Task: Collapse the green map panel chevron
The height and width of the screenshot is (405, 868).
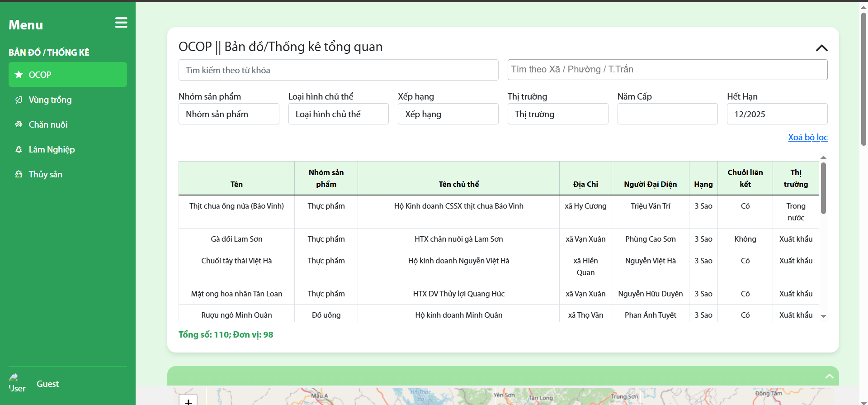Action: click(829, 376)
